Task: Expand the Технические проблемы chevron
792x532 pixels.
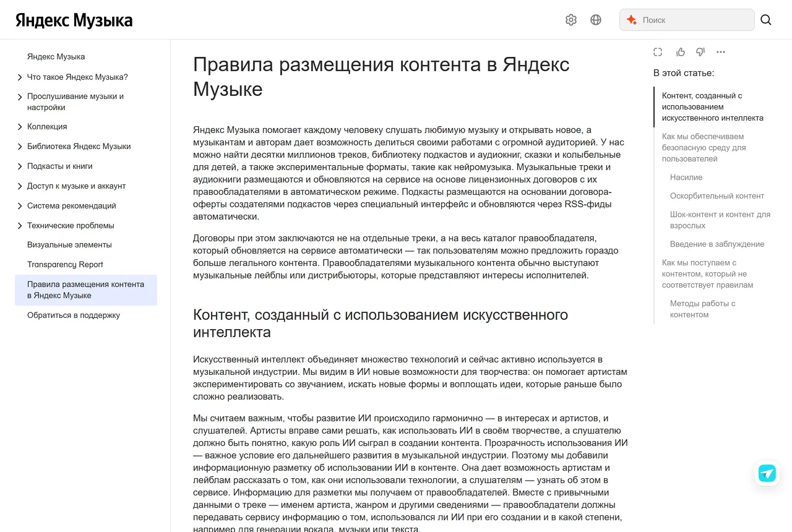Action: (20, 226)
